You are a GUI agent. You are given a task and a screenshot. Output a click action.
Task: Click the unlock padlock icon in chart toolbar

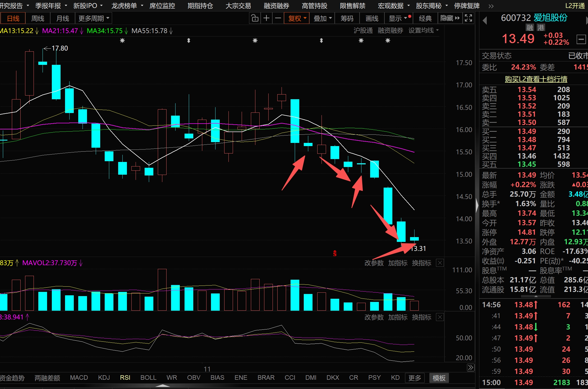tap(255, 18)
